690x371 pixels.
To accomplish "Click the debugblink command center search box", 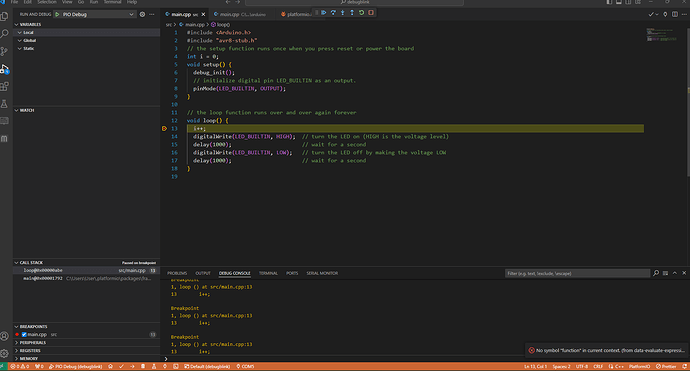I will click(x=354, y=2).
